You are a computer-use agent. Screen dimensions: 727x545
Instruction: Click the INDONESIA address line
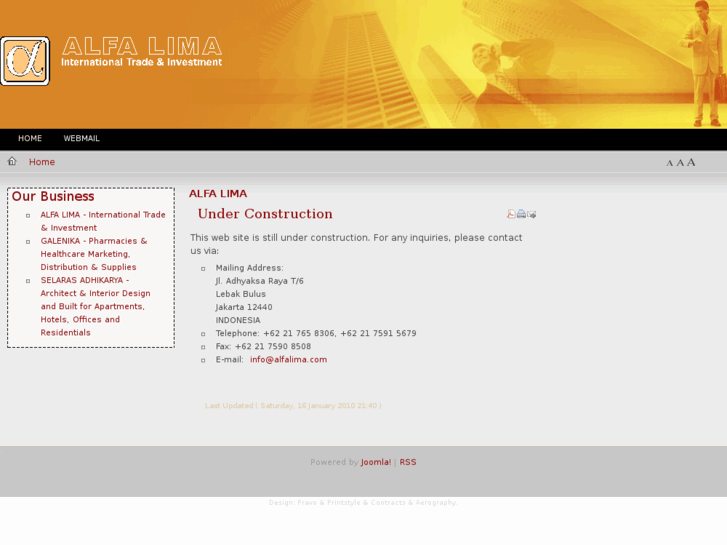coord(238,321)
